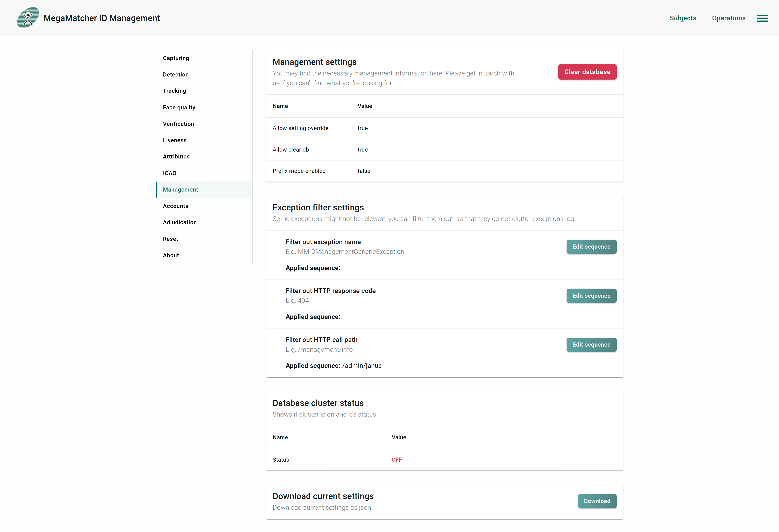The image size is (779, 532).
Task: Edit sequence for HTTP response code filter
Action: 591,296
